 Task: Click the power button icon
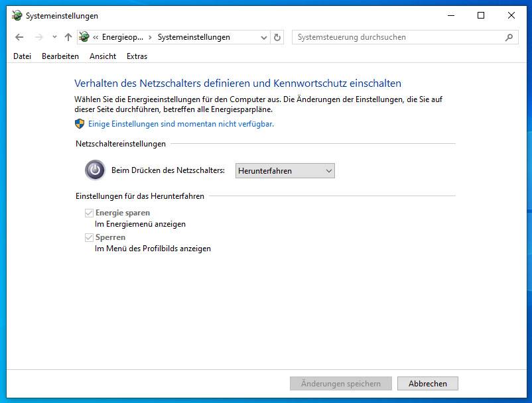coord(95,170)
